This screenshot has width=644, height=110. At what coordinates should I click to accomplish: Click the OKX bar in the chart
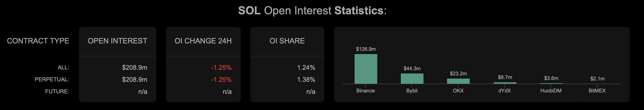click(x=458, y=81)
